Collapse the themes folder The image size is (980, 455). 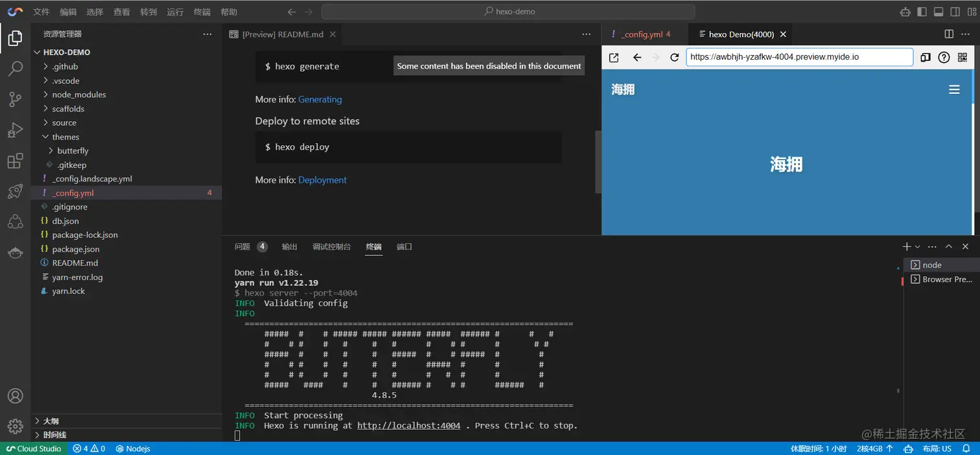point(126,137)
